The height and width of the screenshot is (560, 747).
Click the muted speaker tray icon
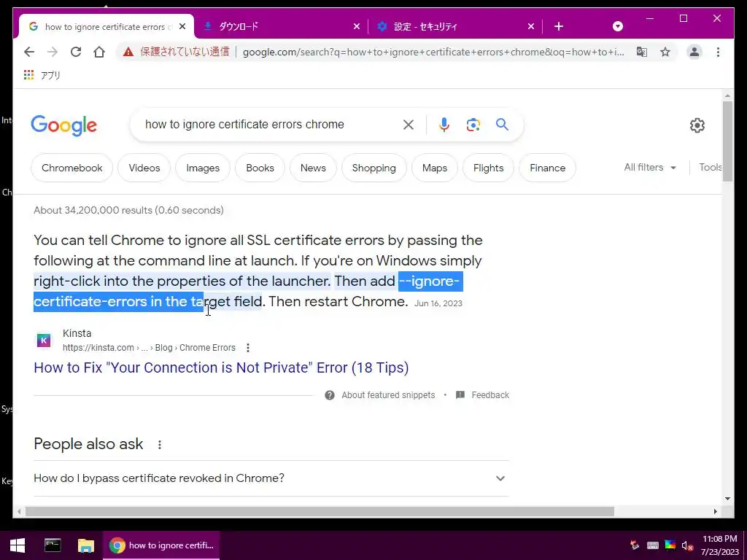coord(687,545)
